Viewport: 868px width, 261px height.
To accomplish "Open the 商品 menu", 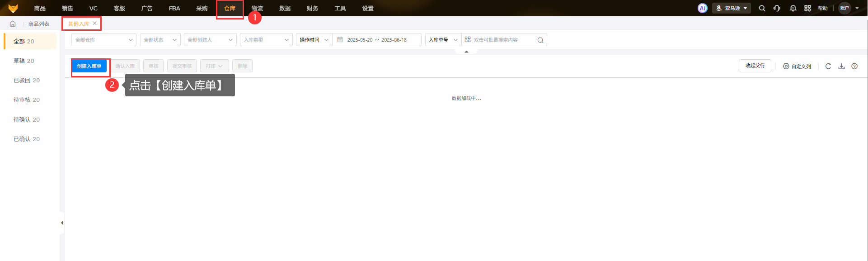I will (x=40, y=8).
